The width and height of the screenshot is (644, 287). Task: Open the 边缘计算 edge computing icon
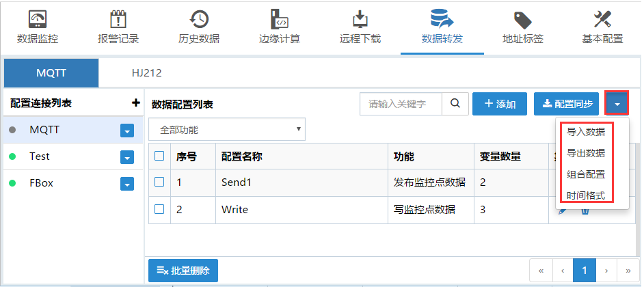click(x=280, y=19)
